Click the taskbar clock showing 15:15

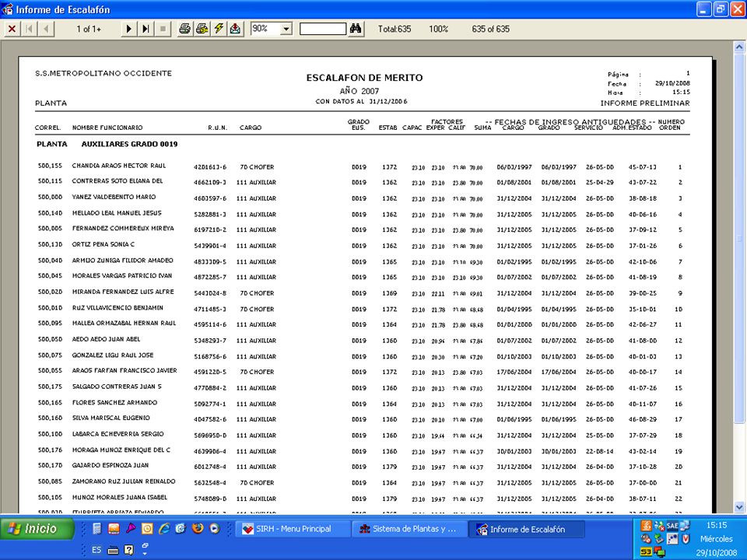tap(716, 525)
